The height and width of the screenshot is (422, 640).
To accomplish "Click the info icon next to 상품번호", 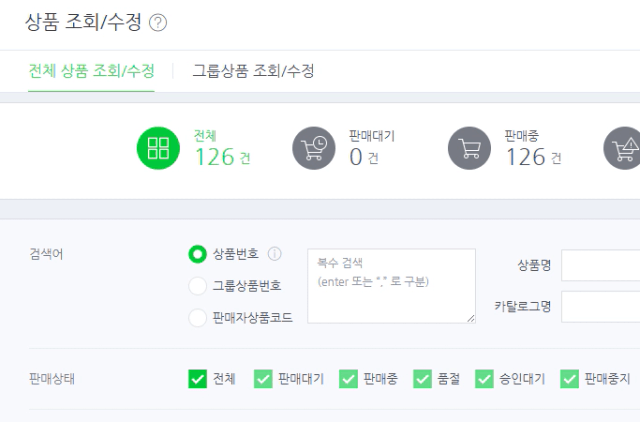I will click(x=274, y=254).
